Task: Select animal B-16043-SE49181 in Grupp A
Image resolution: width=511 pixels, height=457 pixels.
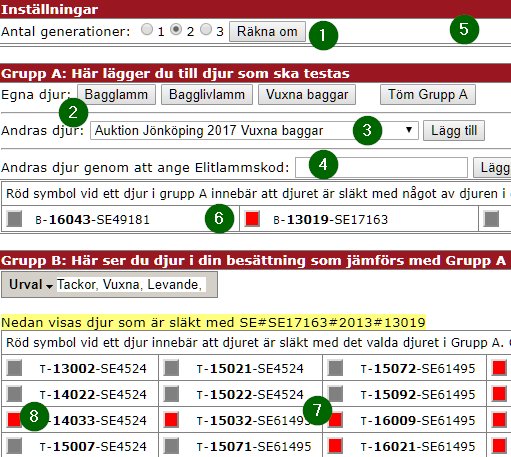Action: click(x=92, y=220)
